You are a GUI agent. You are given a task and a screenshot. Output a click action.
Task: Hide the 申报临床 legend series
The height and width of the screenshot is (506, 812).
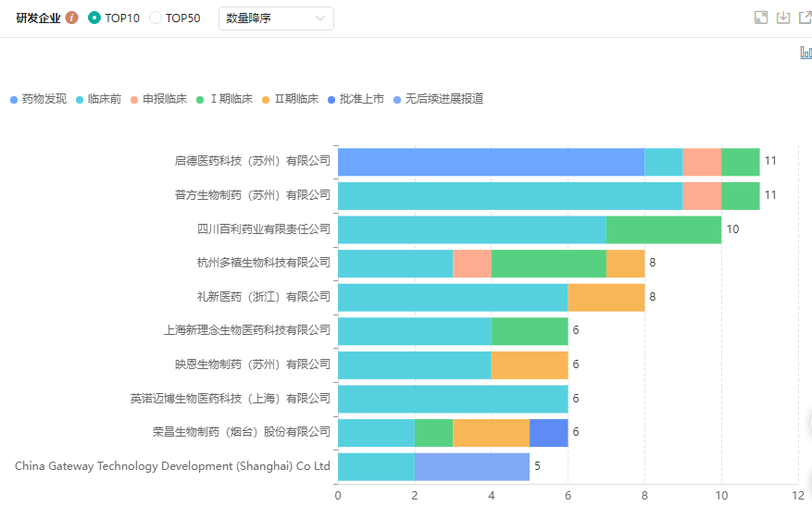(x=159, y=99)
